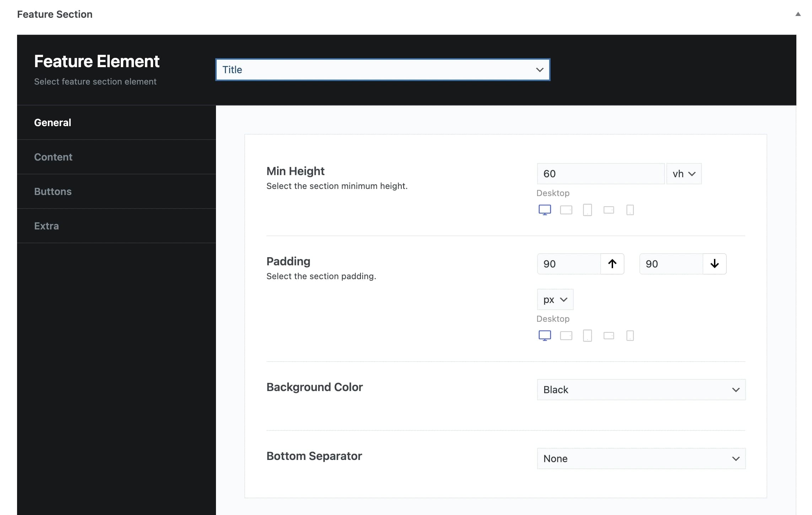Select Desktop device icon under Padding
Image resolution: width=812 pixels, height=515 pixels.
tap(545, 336)
